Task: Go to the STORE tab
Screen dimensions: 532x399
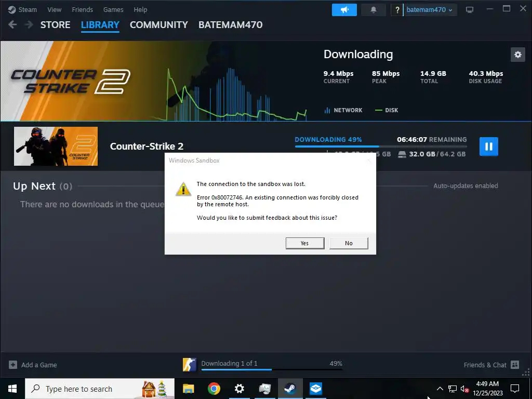Action: click(55, 25)
